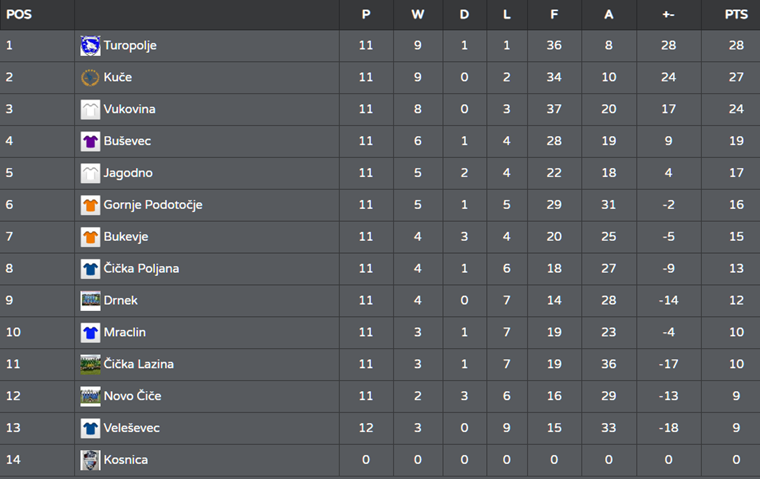The height and width of the screenshot is (479, 760).
Task: Click Turopolje's 28 points value
Action: [736, 46]
